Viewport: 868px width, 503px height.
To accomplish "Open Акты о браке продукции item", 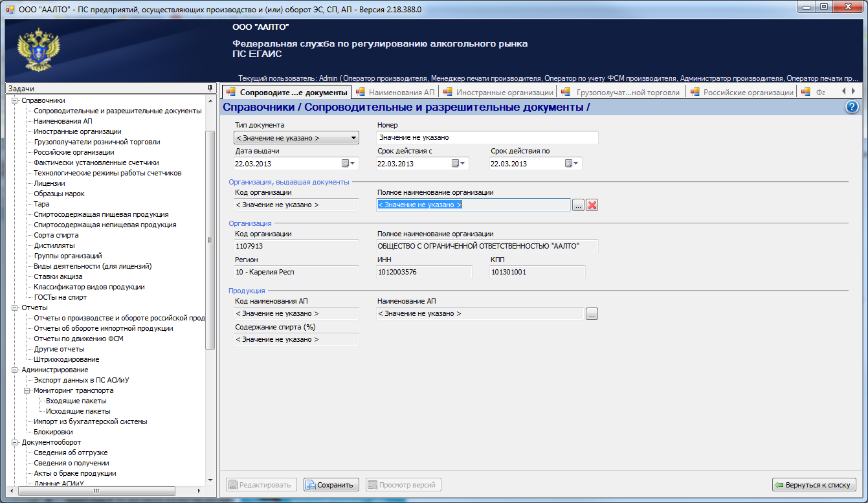I will (75, 473).
